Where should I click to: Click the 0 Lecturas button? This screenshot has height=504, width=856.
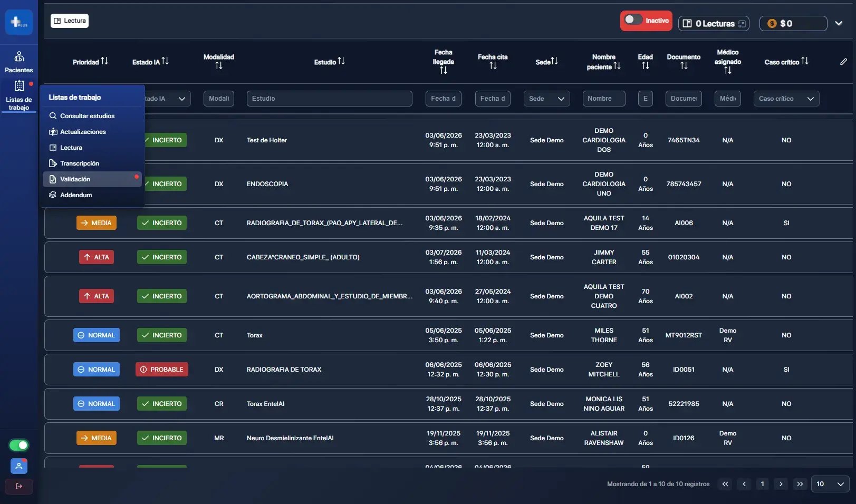point(714,23)
